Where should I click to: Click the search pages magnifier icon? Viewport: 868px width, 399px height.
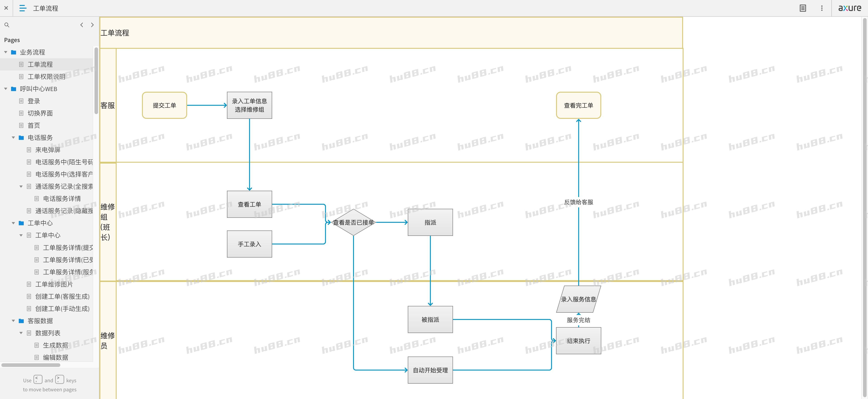tap(7, 25)
